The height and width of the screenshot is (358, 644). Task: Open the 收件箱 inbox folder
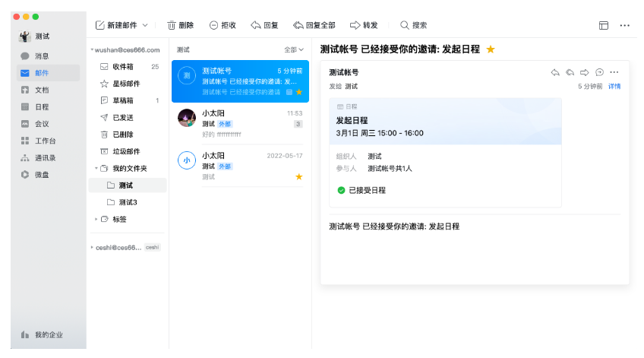pos(128,67)
